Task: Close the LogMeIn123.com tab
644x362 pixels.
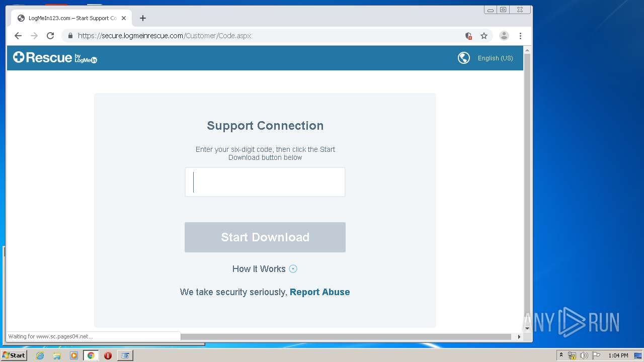Action: coord(124,18)
